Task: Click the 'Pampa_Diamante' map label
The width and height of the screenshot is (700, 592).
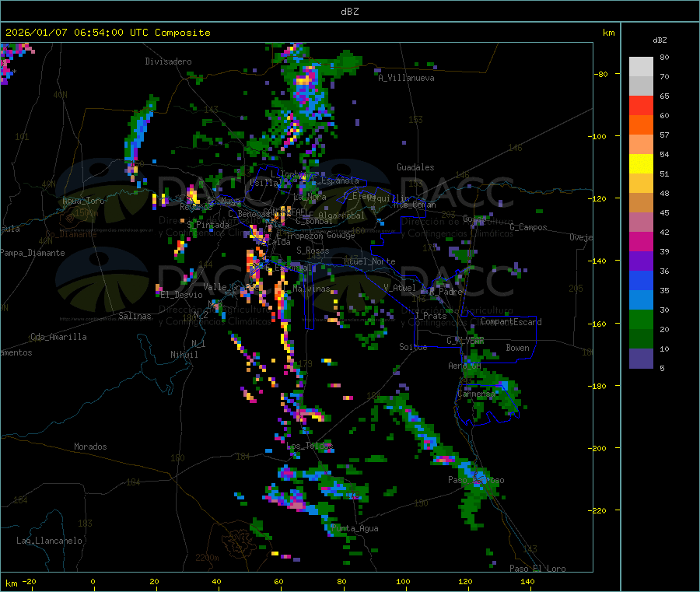Action: (33, 253)
